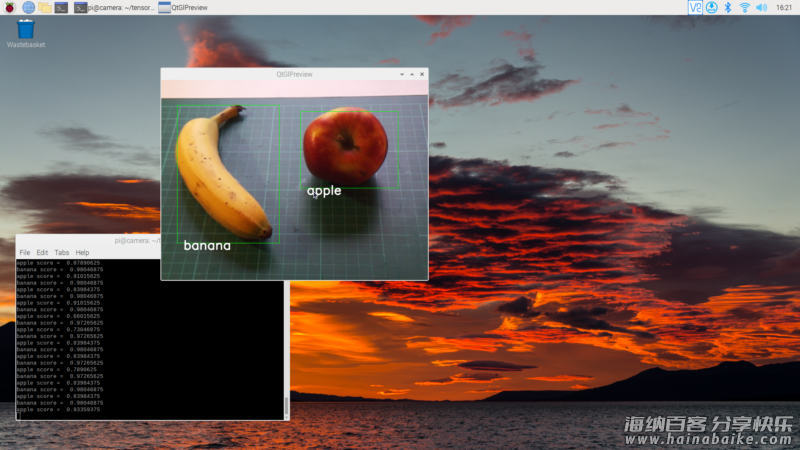The width and height of the screenshot is (800, 450).
Task: Open the terminal Edit menu
Action: (x=42, y=252)
